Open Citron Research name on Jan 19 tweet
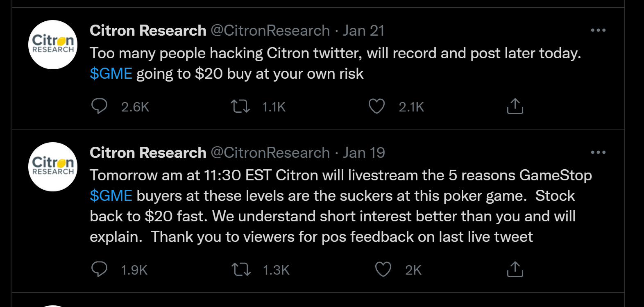 pyautogui.click(x=148, y=152)
